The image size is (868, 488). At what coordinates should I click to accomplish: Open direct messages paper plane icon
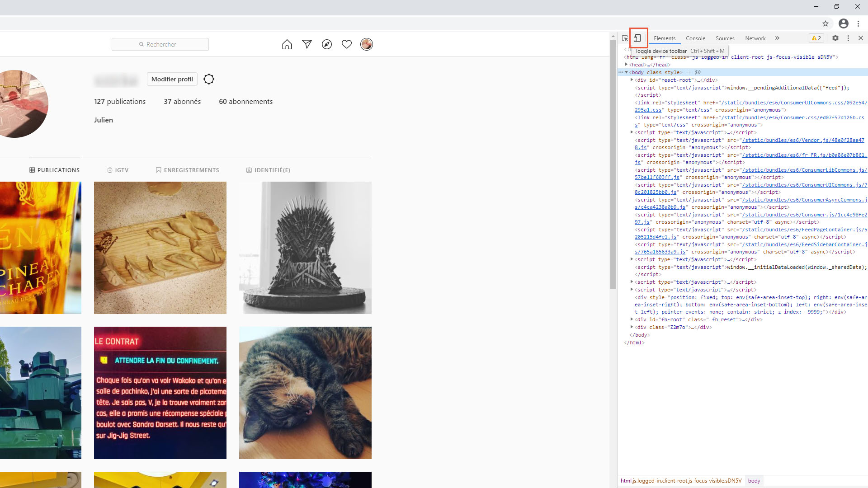(307, 44)
